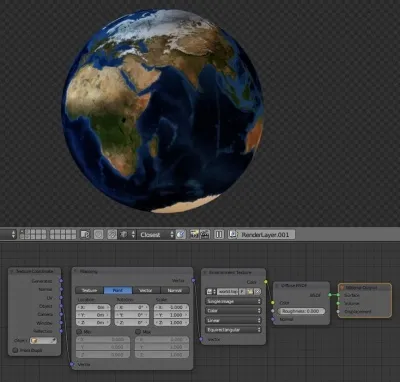
Task: Click the UV output socket
Action: 61,298
